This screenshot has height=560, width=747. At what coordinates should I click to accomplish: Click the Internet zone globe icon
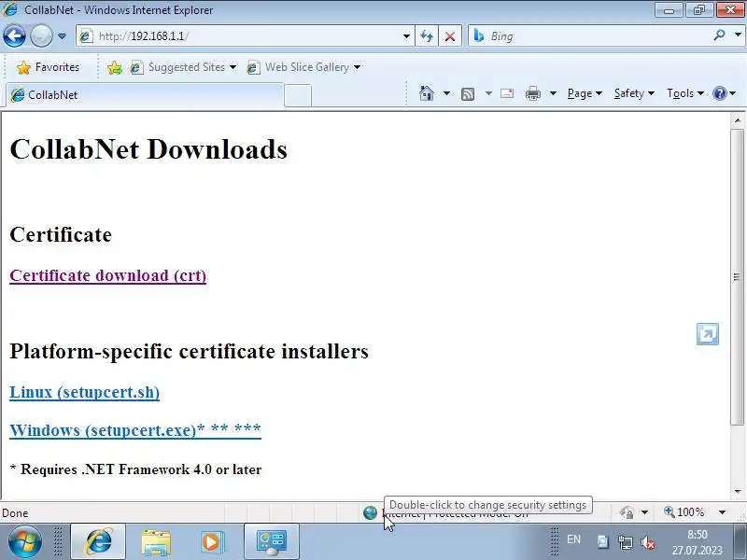[370, 512]
